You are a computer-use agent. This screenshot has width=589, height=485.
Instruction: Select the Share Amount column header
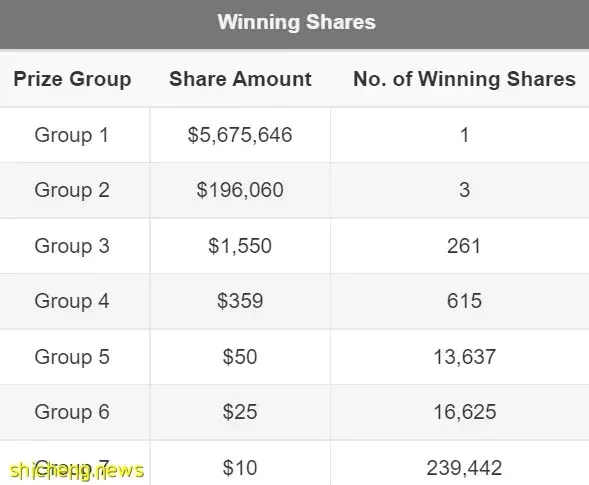point(240,79)
